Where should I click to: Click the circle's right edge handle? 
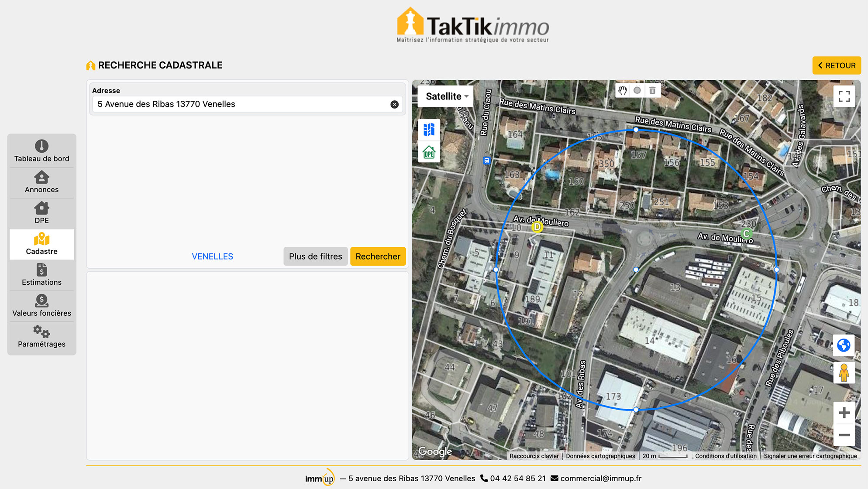point(776,270)
